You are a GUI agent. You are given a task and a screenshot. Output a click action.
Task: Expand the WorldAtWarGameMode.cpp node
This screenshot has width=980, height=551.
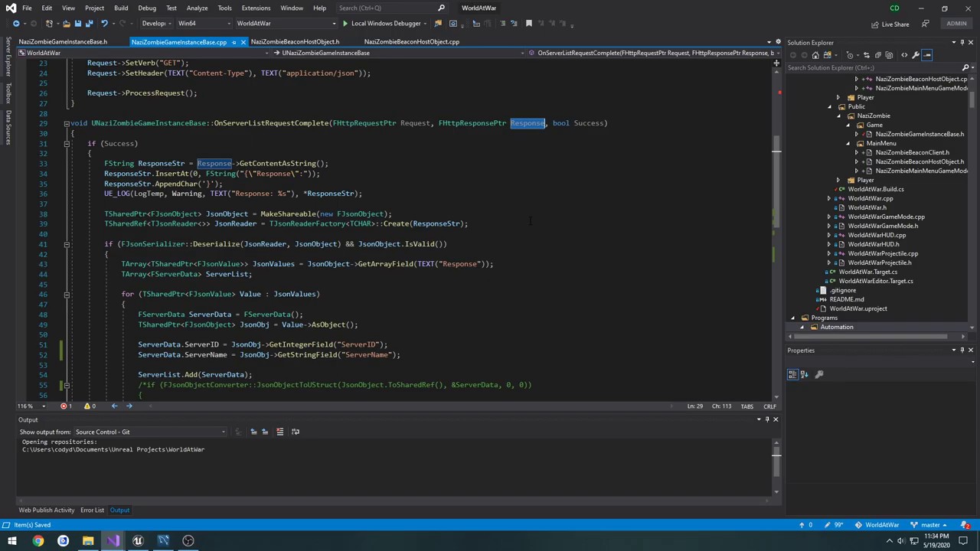click(x=829, y=217)
